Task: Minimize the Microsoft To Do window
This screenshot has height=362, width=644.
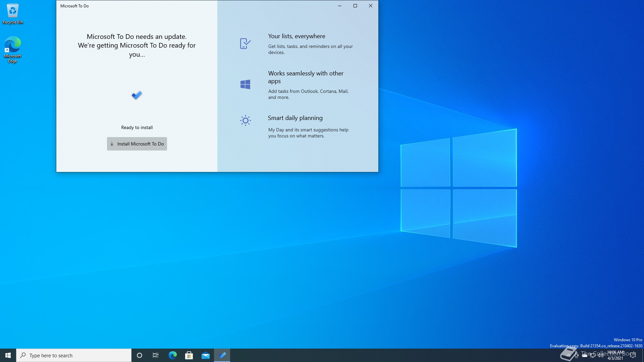Action: (340, 6)
